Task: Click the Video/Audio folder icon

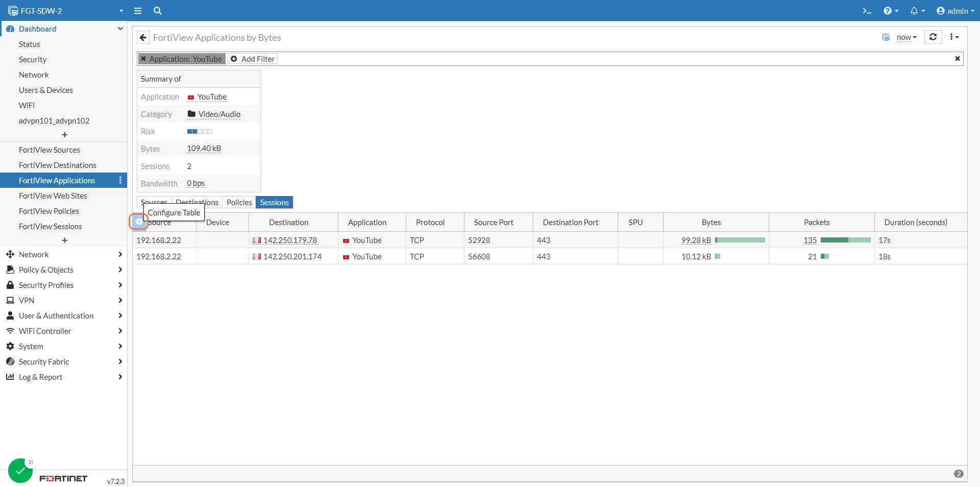Action: [x=191, y=114]
